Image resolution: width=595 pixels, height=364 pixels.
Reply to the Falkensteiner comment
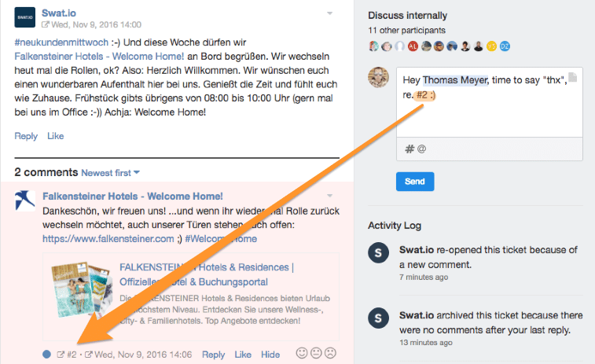point(213,355)
